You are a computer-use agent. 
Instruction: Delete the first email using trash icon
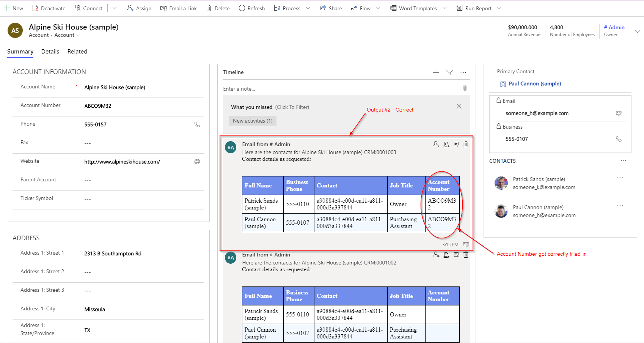coord(466,144)
